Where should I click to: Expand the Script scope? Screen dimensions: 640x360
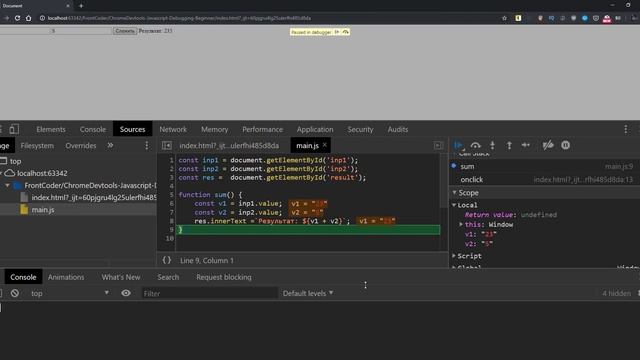[454, 256]
